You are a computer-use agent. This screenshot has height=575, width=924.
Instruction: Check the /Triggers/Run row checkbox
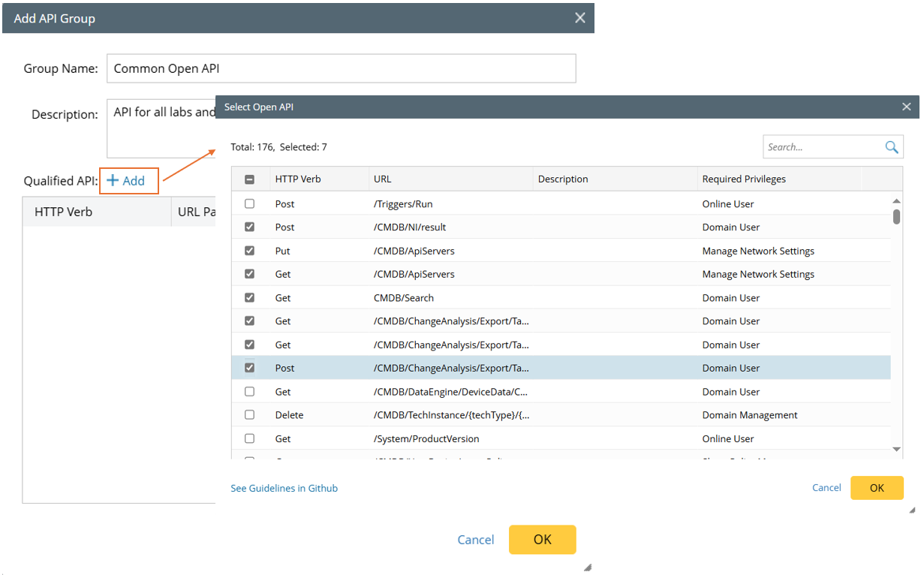[x=250, y=204]
